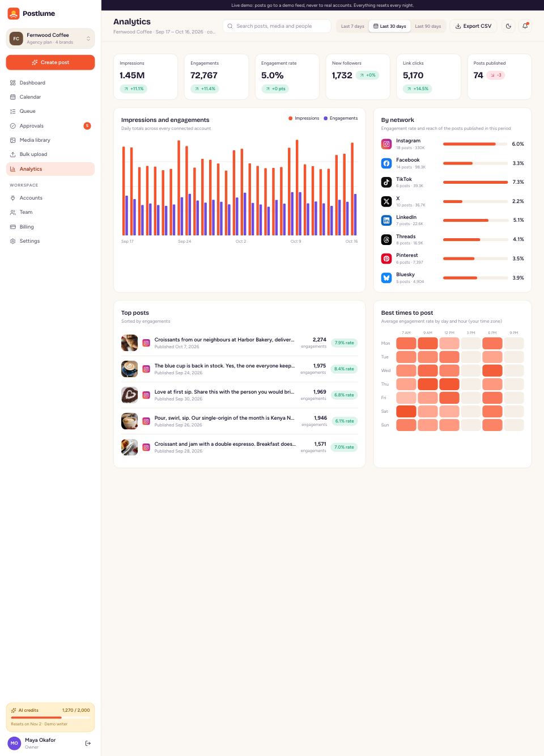Click the Facebook network icon
The width and height of the screenshot is (544, 756).
coord(386,163)
